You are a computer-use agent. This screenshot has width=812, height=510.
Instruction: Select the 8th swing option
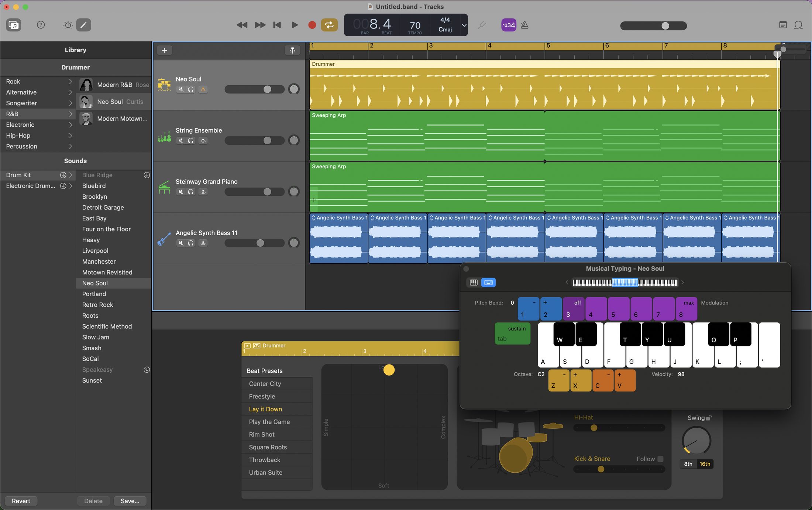688,464
